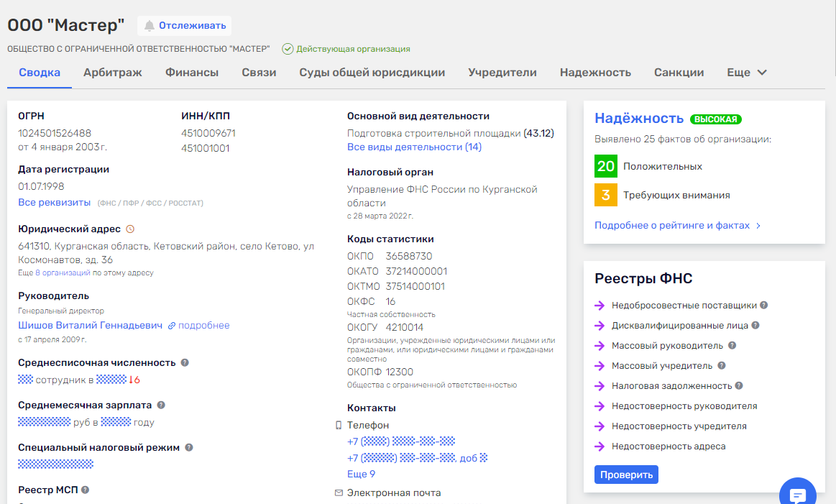Screen dimensions: 836x504
Task: Open the Надёжность heading link
Action: 639,119
